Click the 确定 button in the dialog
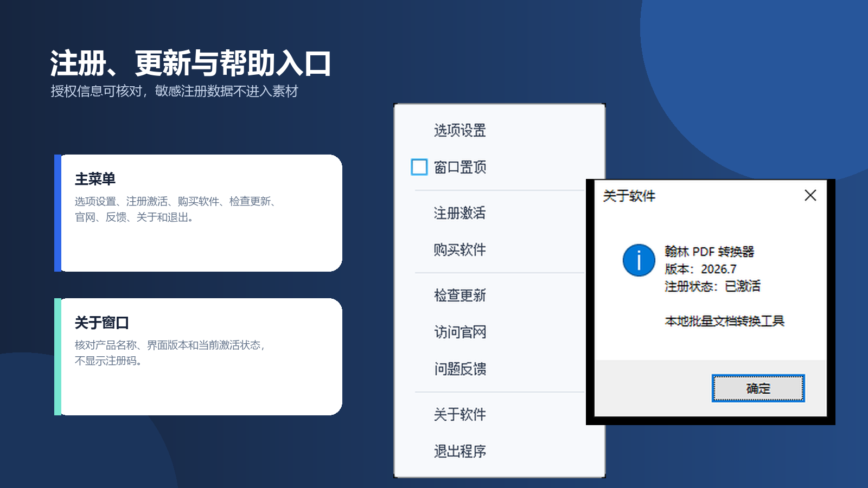The image size is (868, 488). (x=758, y=388)
